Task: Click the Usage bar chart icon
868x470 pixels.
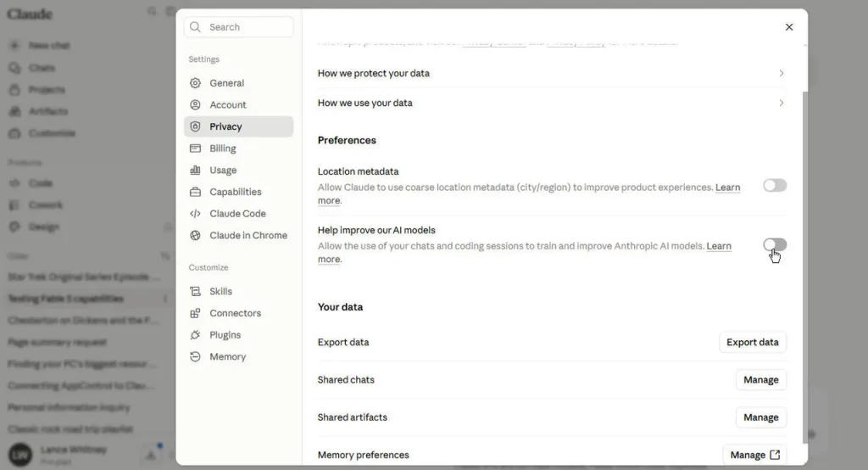Action: pyautogui.click(x=195, y=171)
